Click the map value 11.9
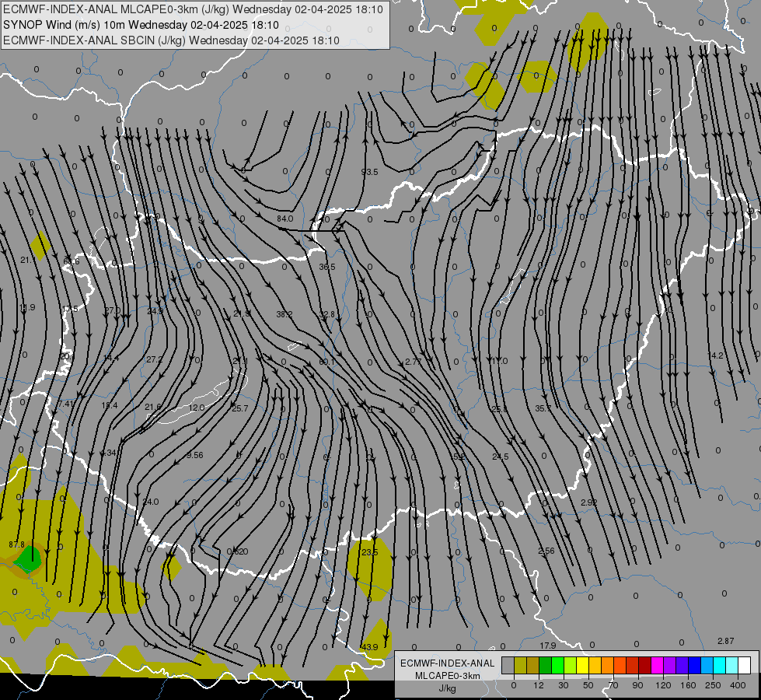This screenshot has width=761, height=700. tap(27, 307)
